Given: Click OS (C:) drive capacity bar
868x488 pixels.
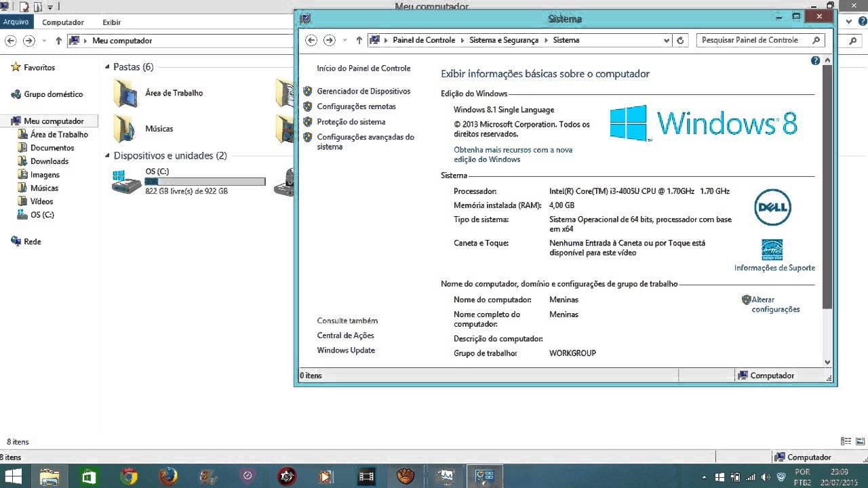Looking at the screenshot, I should click(x=205, y=182).
